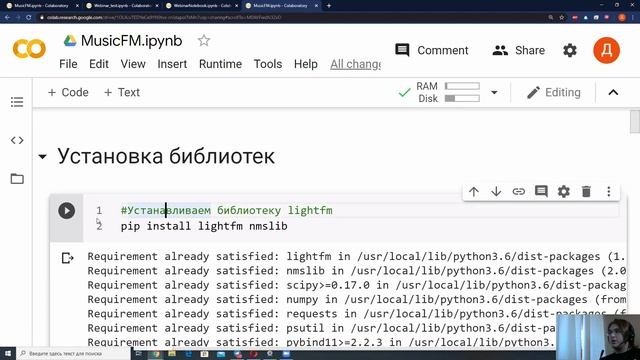Add a new Code cell

(x=68, y=92)
